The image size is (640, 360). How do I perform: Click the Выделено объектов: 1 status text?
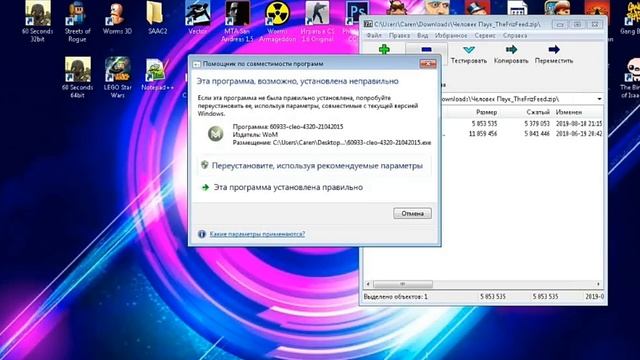pyautogui.click(x=396, y=297)
